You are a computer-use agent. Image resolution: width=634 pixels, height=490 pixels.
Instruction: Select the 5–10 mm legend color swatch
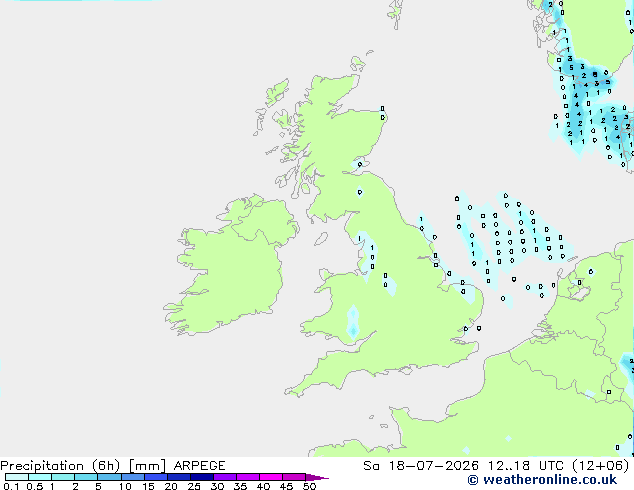(109, 477)
